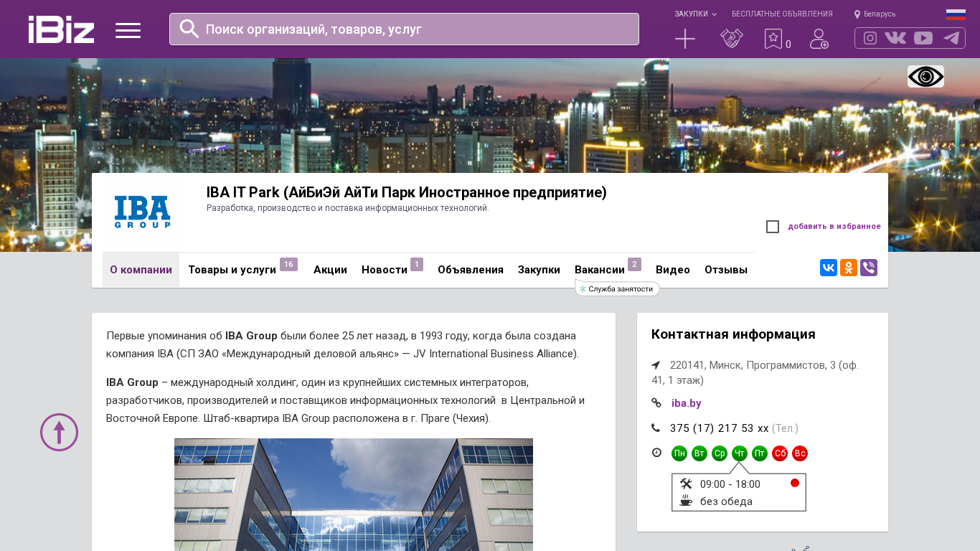This screenshot has width=980, height=551.
Task: Click the working hours clock icon
Action: (x=656, y=453)
